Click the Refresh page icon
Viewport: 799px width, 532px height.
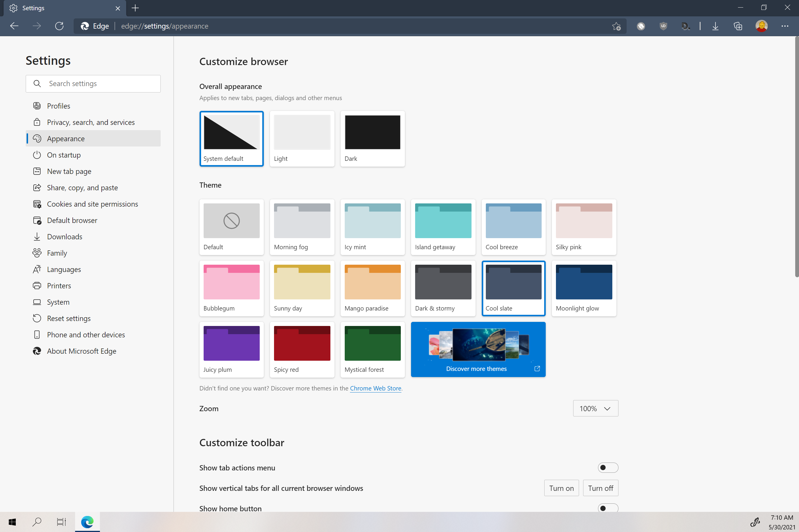59,26
